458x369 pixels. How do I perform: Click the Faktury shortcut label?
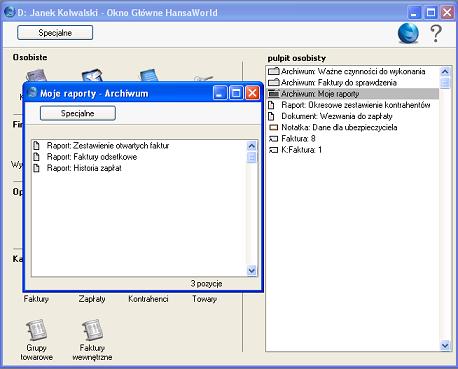(x=36, y=299)
